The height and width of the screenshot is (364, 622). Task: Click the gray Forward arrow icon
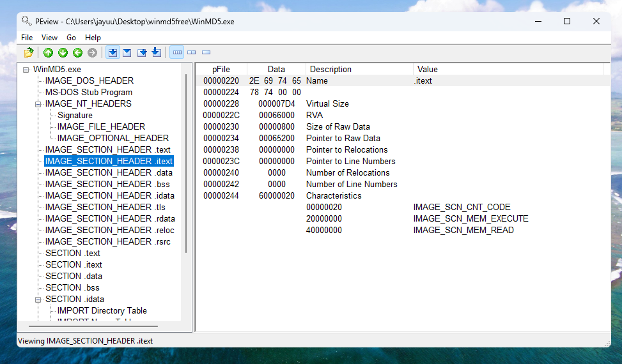tap(93, 52)
